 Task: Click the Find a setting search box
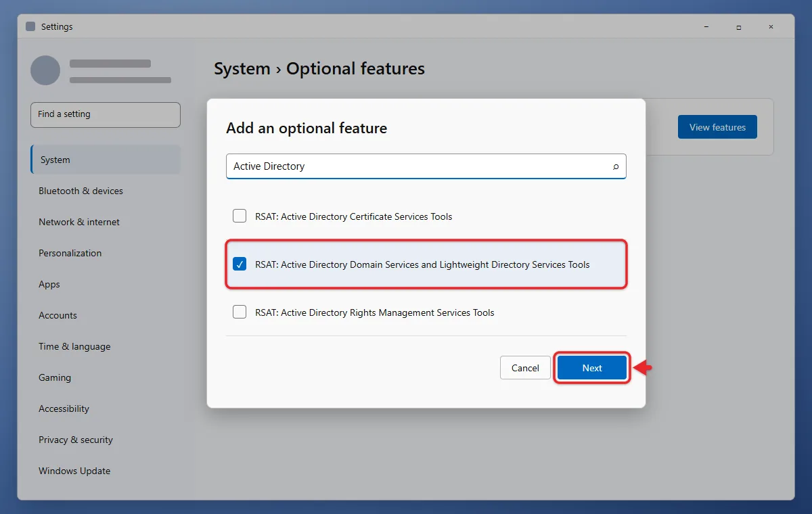click(106, 114)
